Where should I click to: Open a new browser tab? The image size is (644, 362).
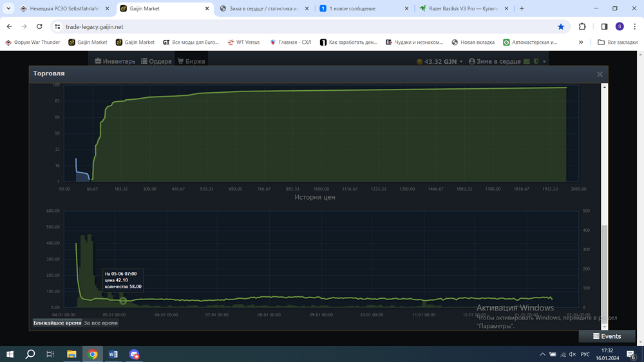pos(522,8)
